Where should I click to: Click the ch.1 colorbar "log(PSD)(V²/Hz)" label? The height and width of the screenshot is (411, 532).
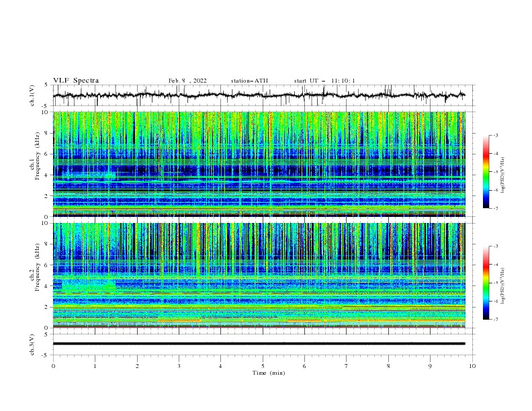pos(503,175)
